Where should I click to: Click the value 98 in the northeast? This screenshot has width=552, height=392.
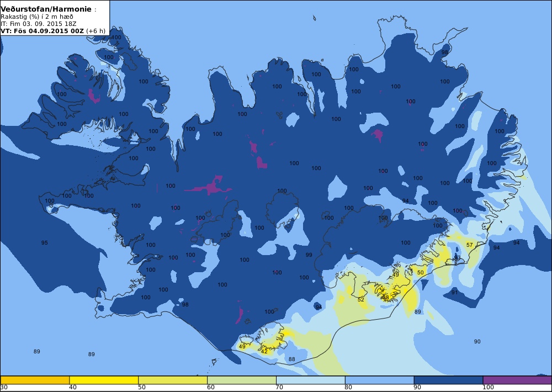coord(445,52)
